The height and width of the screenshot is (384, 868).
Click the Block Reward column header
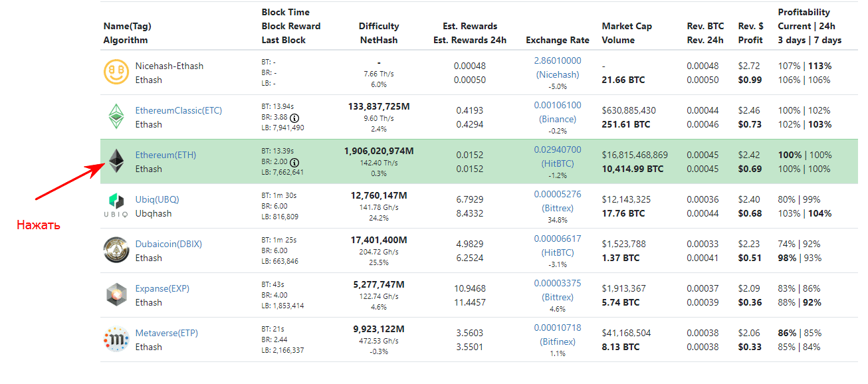(291, 26)
